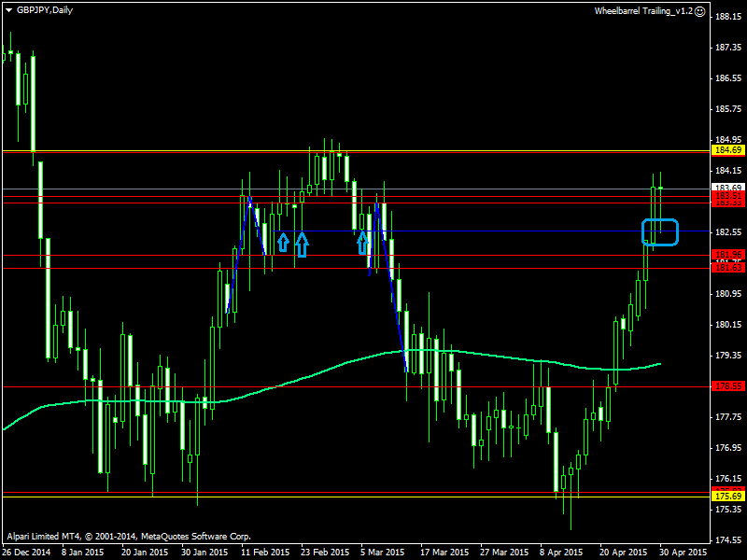Open the chart dropdown triangle beside GBPJPY,Daily
Viewport: 747px width, 560px height.
coord(8,10)
